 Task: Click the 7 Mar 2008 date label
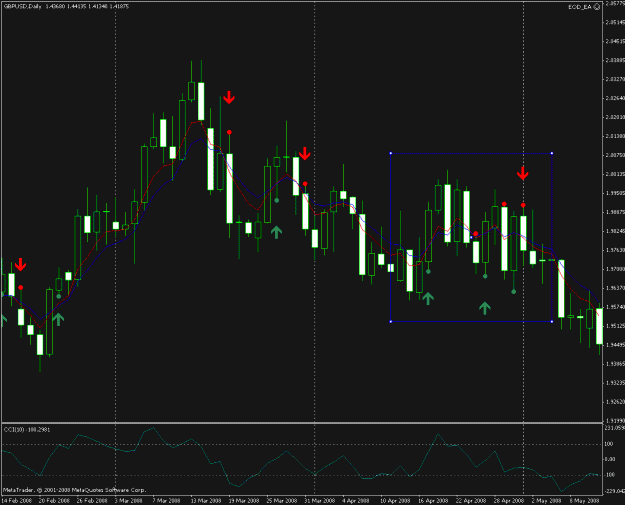pos(166,500)
